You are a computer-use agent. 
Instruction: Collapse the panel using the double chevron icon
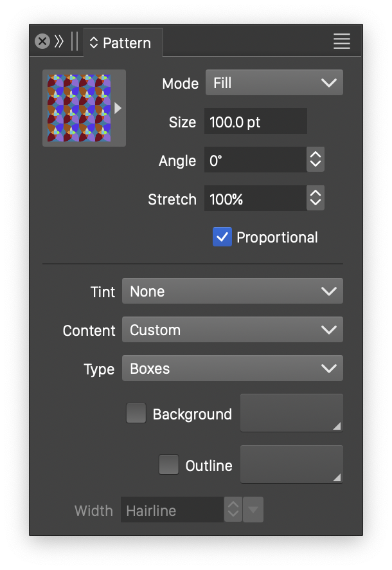click(x=59, y=42)
